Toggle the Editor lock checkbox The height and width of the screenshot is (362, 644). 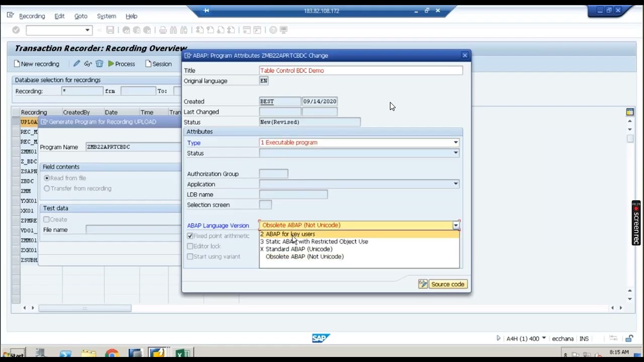tap(190, 246)
